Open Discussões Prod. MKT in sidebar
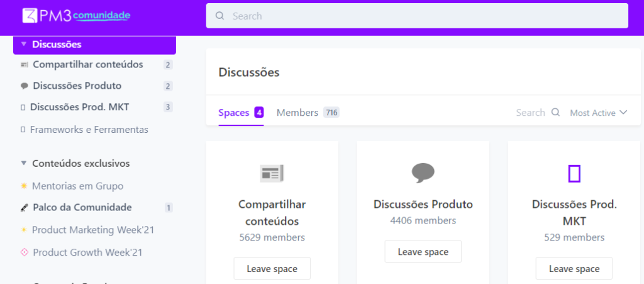Viewport: 644px width, 284px height. [x=80, y=107]
